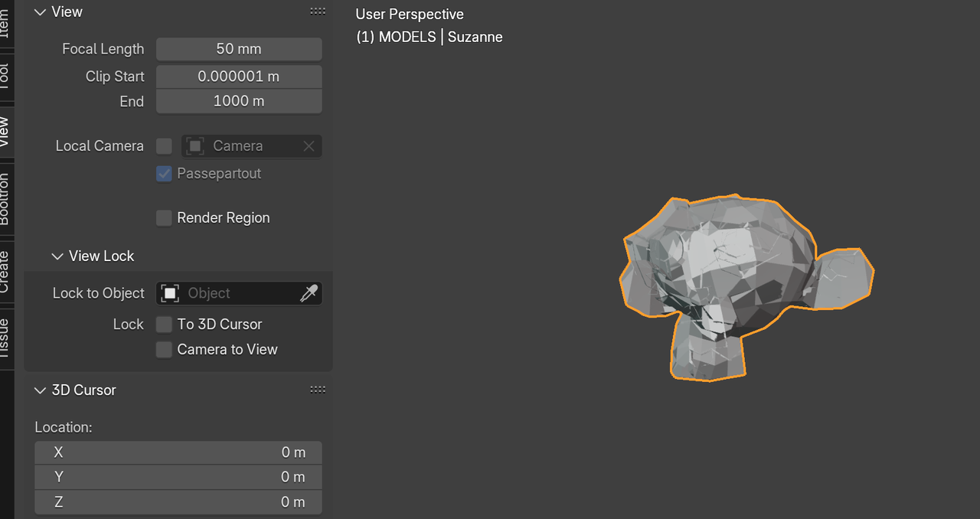Click the 'User Perspective' viewport label
The width and height of the screenshot is (980, 519).
410,15
